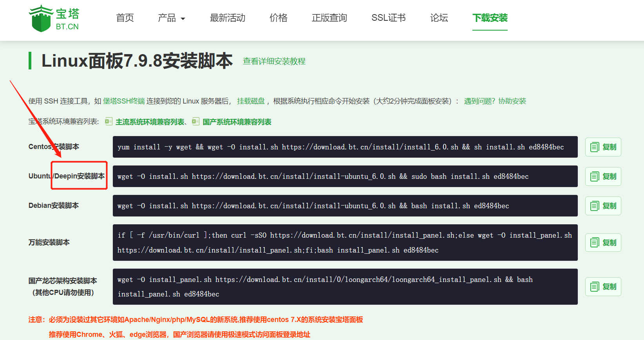Screen dimensions: 644x340
Task: Click the Centos安装脚本 label
Action: pos(54,147)
